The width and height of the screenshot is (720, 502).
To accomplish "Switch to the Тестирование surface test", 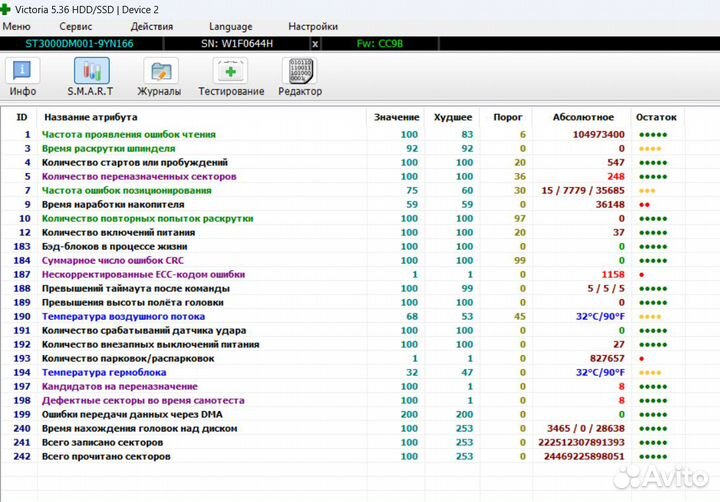I will (x=231, y=76).
